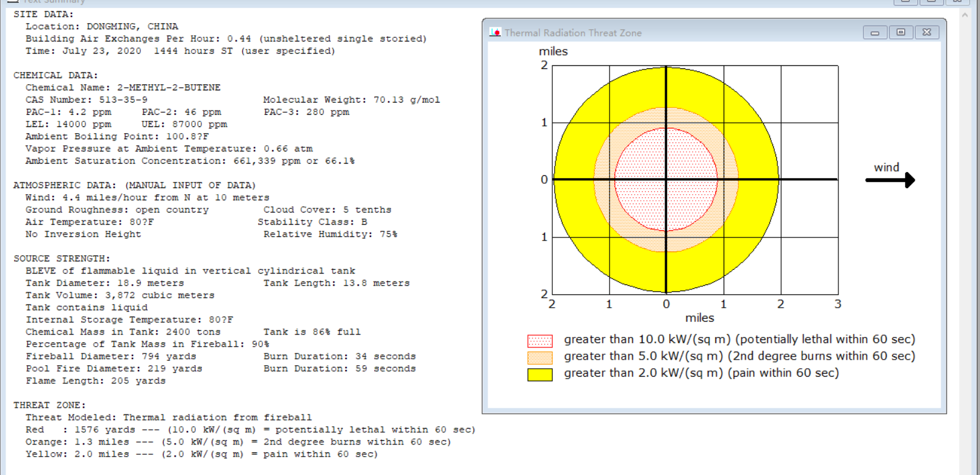
Task: Click 'Wind: 4.4 miles/hour from N' line
Action: [147, 197]
